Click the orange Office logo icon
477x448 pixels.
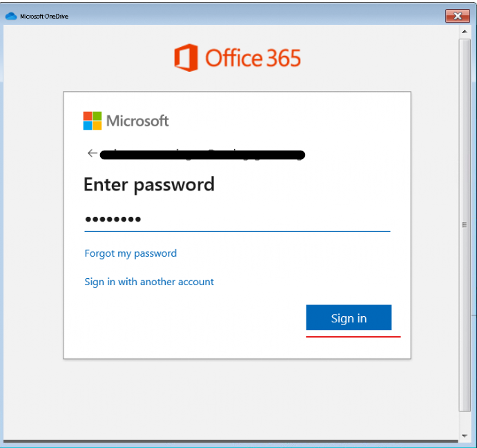(x=186, y=57)
